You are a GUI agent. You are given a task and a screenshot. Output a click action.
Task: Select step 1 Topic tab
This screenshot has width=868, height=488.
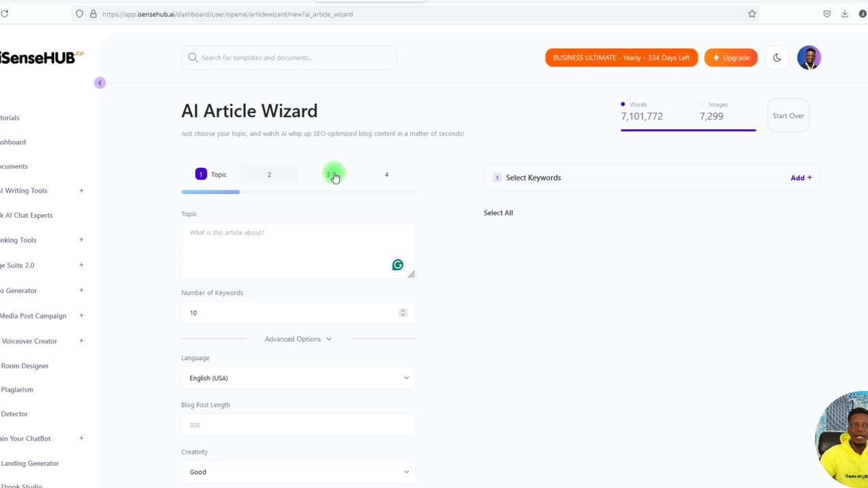pyautogui.click(x=211, y=174)
